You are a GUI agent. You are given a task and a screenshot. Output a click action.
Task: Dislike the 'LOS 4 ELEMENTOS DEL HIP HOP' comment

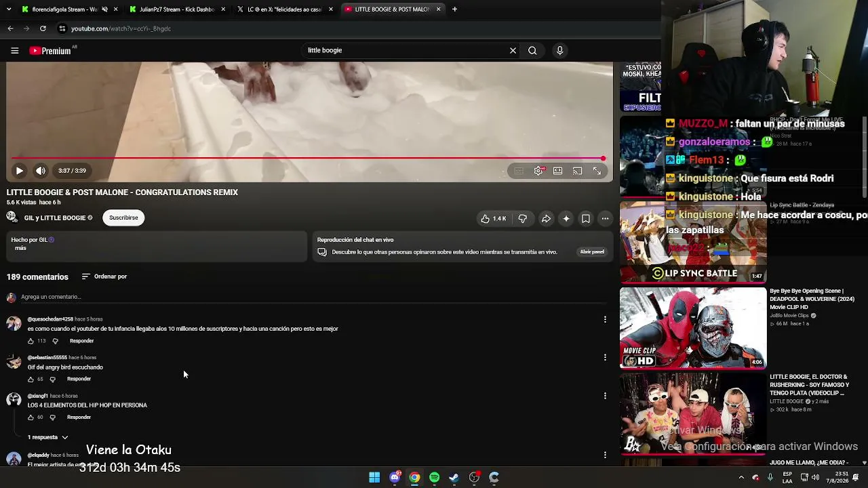pyautogui.click(x=53, y=418)
